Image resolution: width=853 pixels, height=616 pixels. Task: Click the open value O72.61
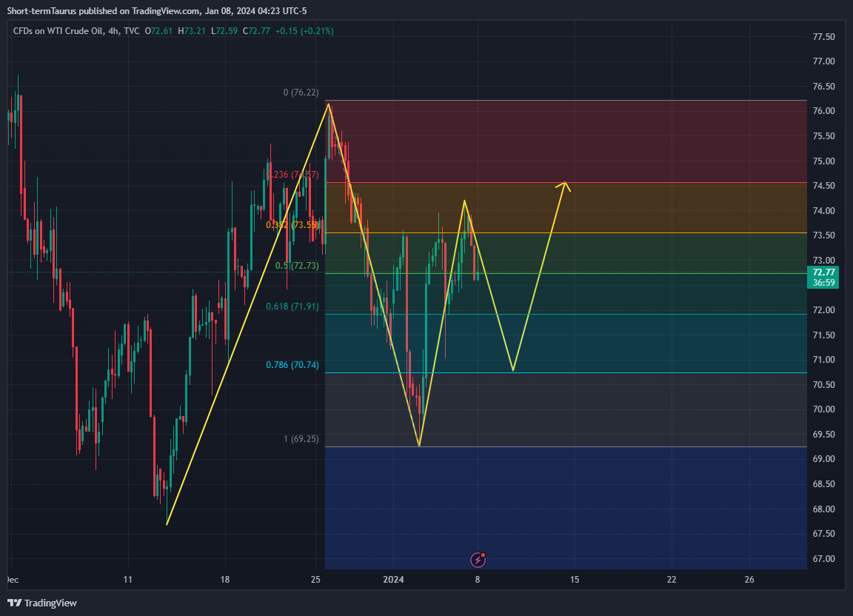[158, 31]
